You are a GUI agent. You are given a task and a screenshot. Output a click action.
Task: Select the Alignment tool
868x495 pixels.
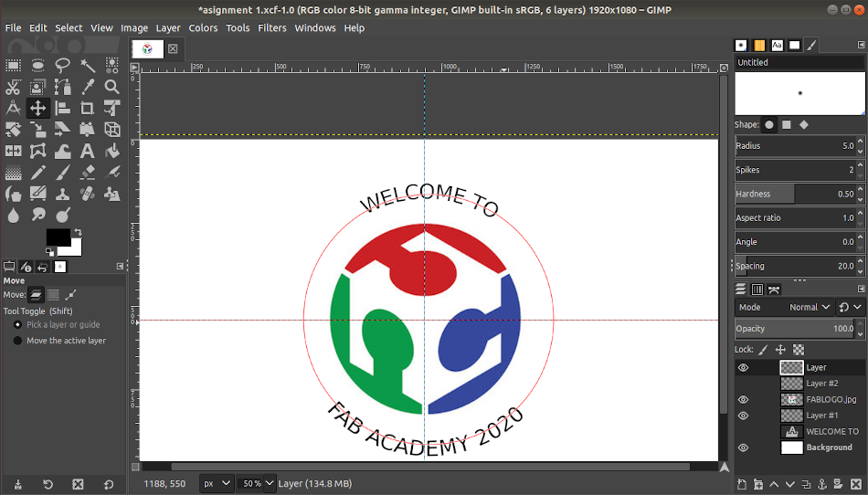click(62, 108)
